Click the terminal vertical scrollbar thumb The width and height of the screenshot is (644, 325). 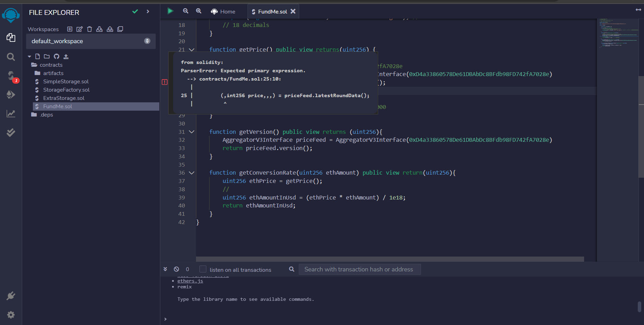coord(639,307)
